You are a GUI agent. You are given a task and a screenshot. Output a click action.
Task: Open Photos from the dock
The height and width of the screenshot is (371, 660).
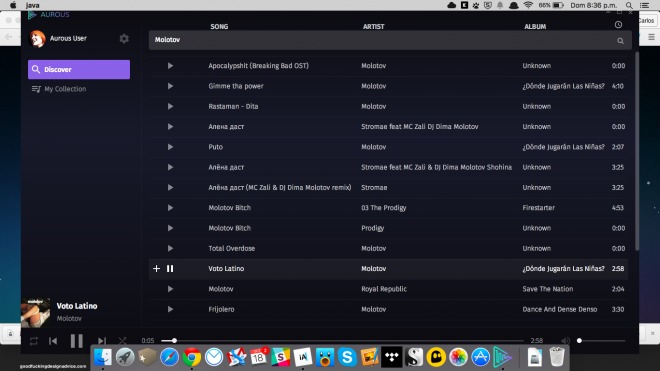tap(458, 358)
